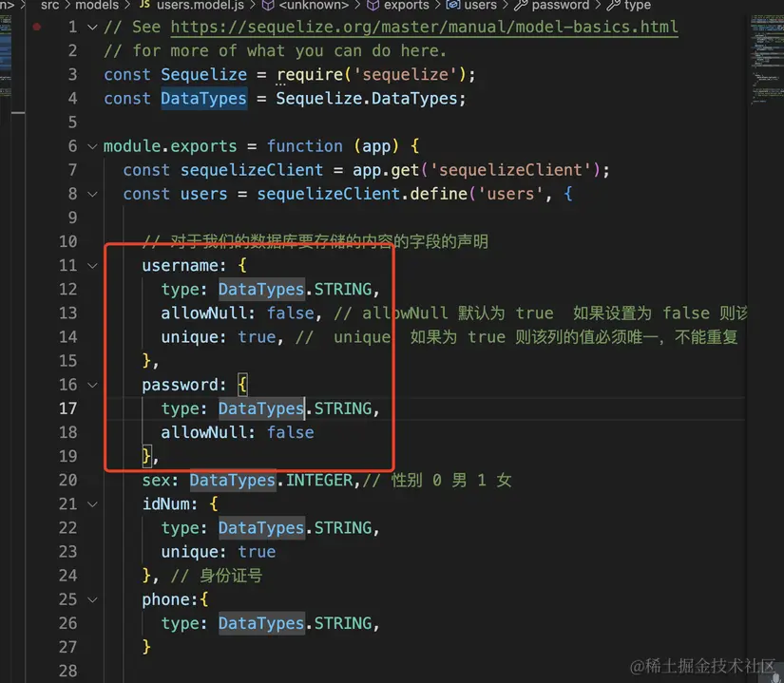Open the sequelize.org model-basics link

[425, 27]
